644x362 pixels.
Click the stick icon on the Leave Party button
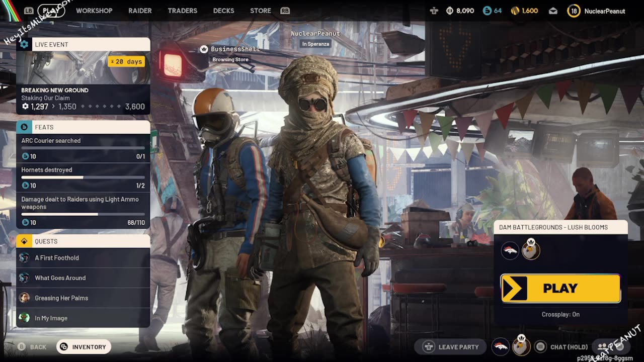pos(428,346)
